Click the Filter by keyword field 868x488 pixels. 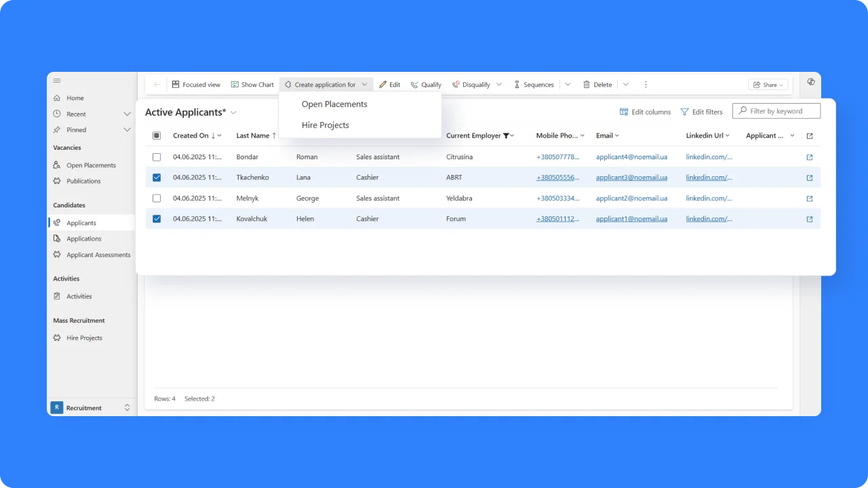[x=780, y=111]
